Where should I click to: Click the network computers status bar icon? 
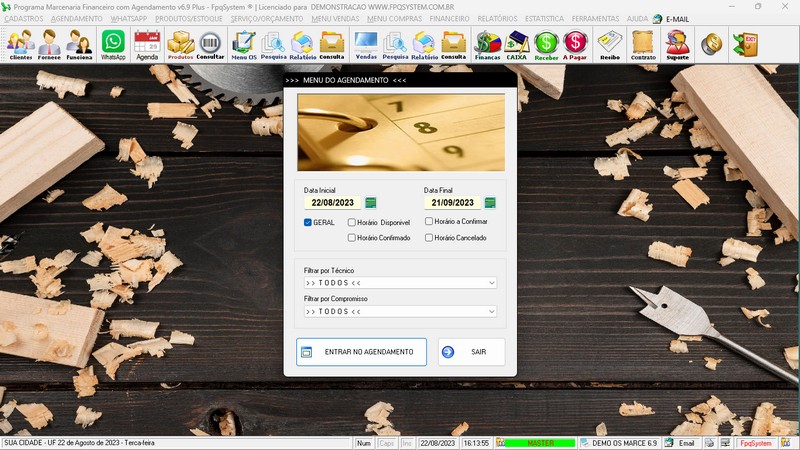pos(725,443)
